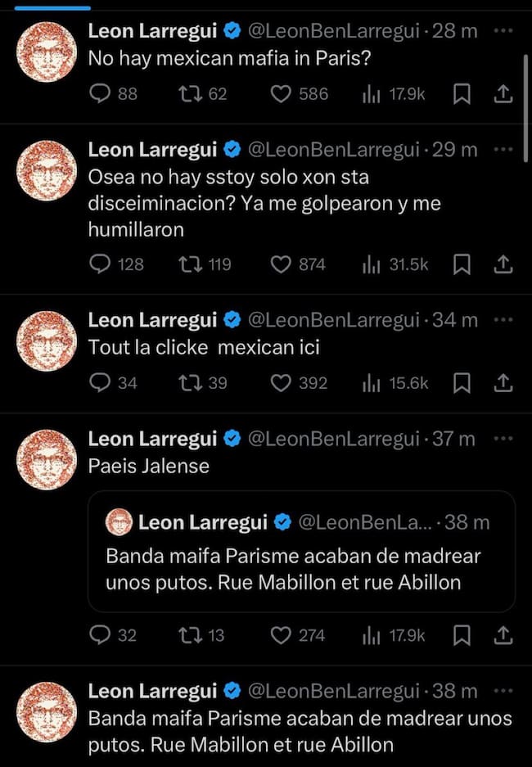Bookmark the 'No hay mexican mafia' tweet

click(462, 94)
